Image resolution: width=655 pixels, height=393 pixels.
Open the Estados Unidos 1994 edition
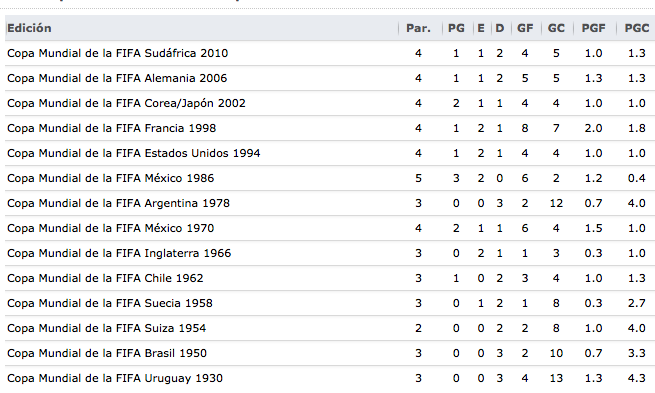tap(134, 153)
